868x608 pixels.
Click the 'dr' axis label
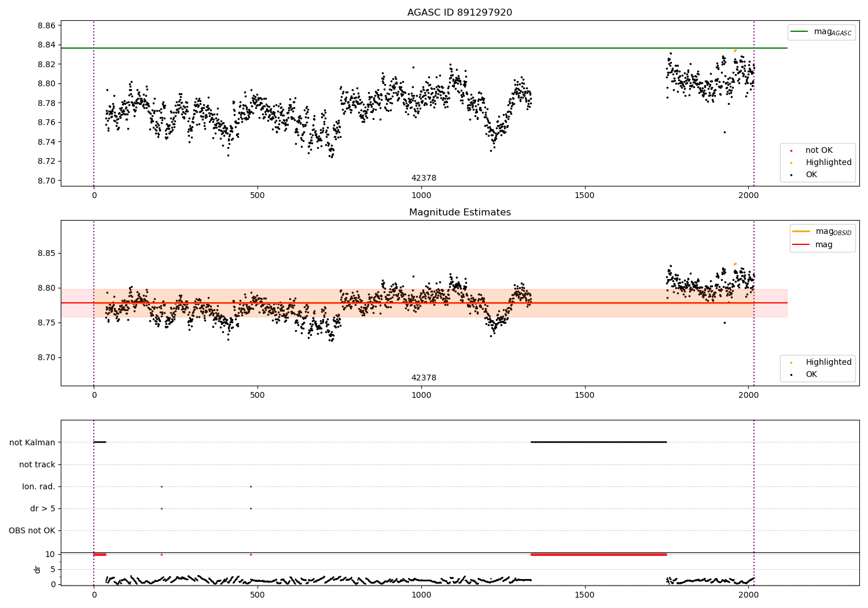click(x=38, y=569)
